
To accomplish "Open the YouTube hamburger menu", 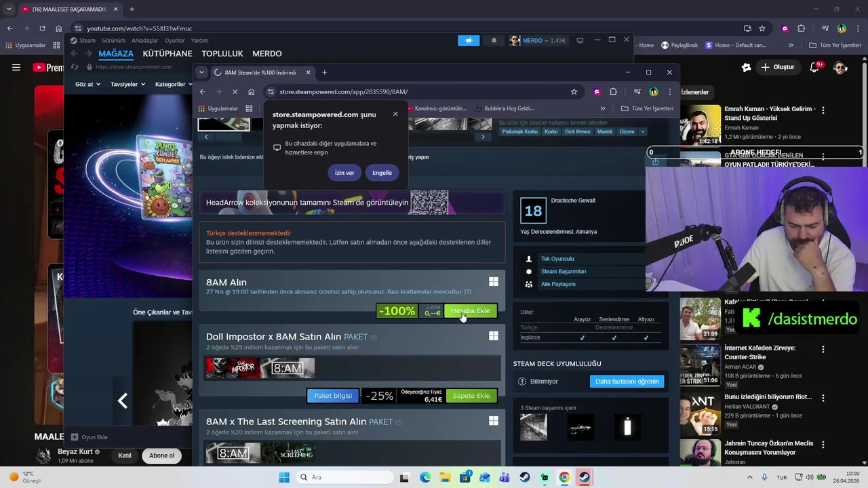I will (16, 67).
